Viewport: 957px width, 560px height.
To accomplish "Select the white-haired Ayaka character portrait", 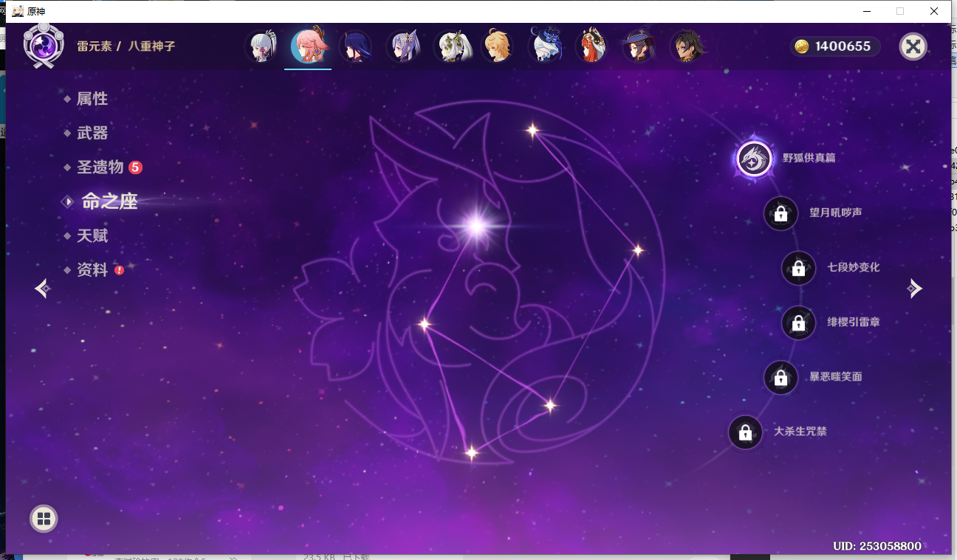I will (262, 46).
